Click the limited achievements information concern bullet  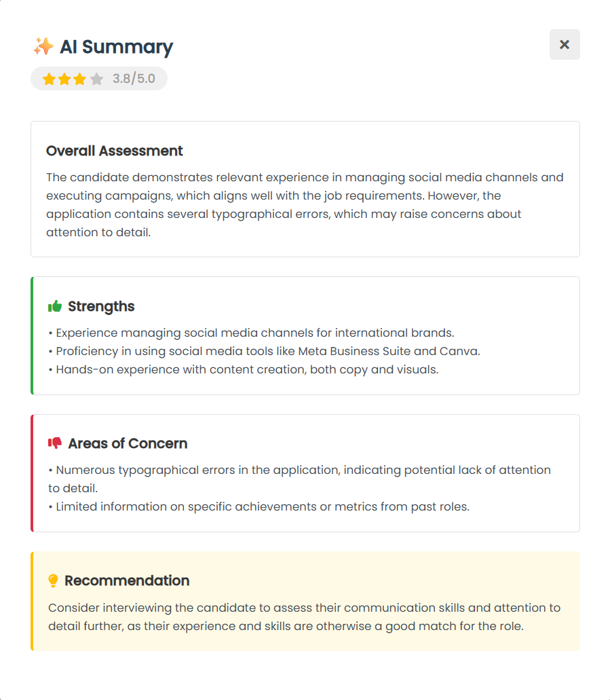tap(259, 506)
